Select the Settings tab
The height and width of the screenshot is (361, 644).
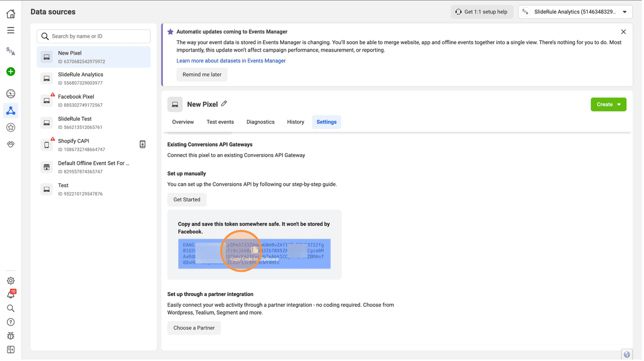point(327,122)
